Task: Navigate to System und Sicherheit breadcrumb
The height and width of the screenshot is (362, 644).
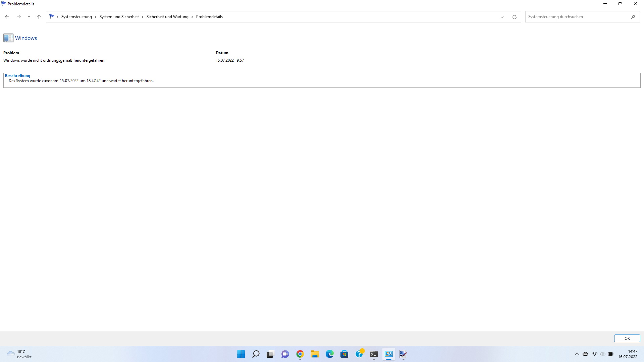Action: point(119,17)
